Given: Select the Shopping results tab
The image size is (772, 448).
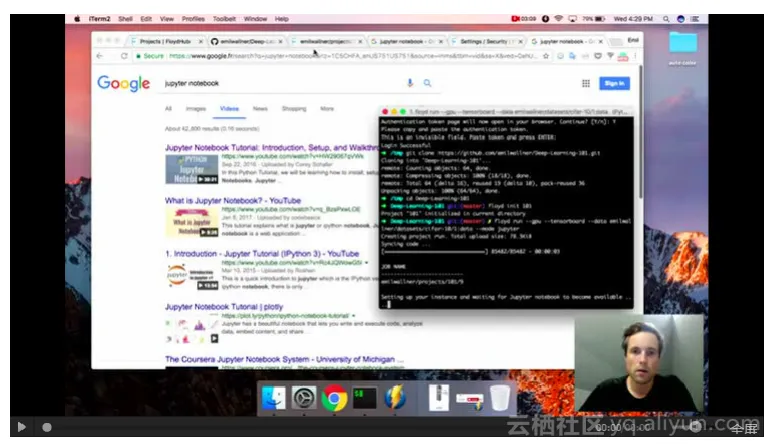Looking at the screenshot, I should [294, 109].
